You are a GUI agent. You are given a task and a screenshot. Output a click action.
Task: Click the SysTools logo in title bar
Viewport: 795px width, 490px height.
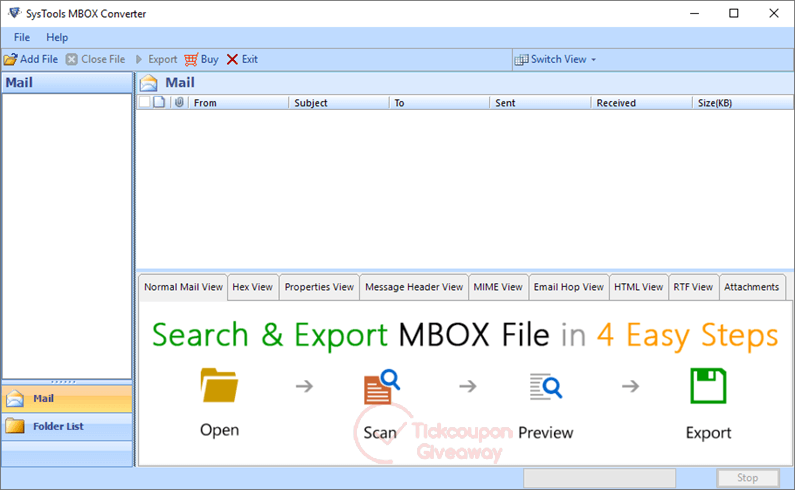[14, 13]
